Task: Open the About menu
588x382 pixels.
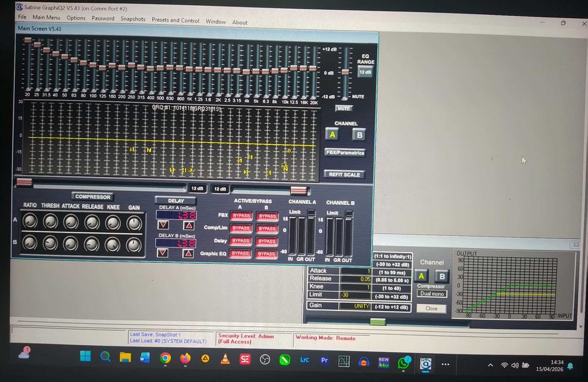Action: [240, 22]
